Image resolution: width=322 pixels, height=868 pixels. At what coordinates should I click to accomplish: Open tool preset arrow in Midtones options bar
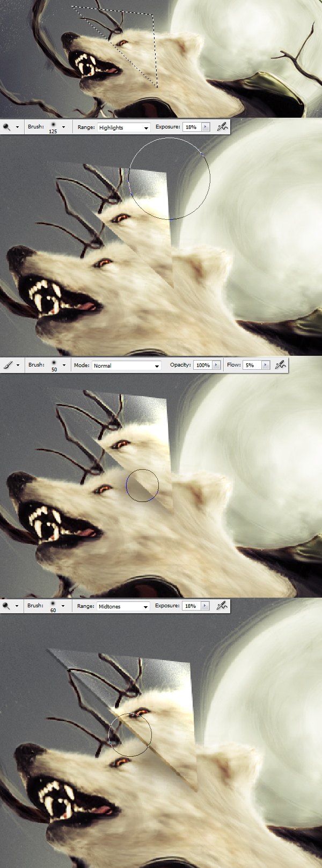click(17, 606)
